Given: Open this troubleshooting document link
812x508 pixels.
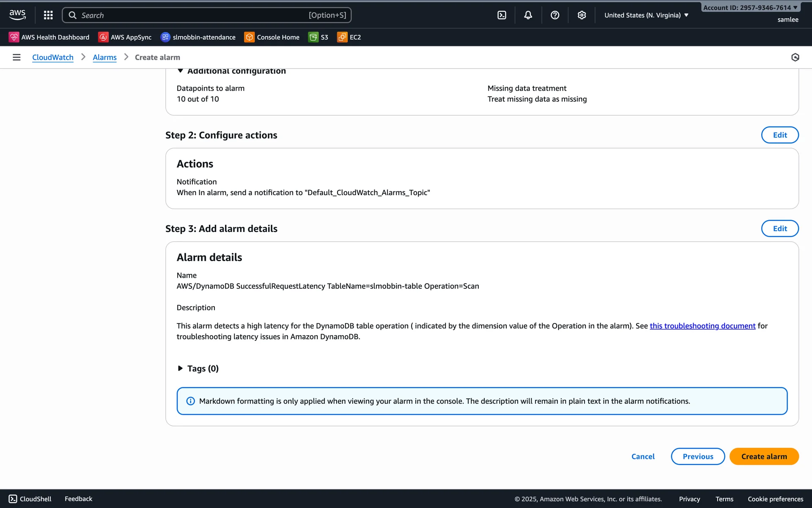Looking at the screenshot, I should click(702, 326).
